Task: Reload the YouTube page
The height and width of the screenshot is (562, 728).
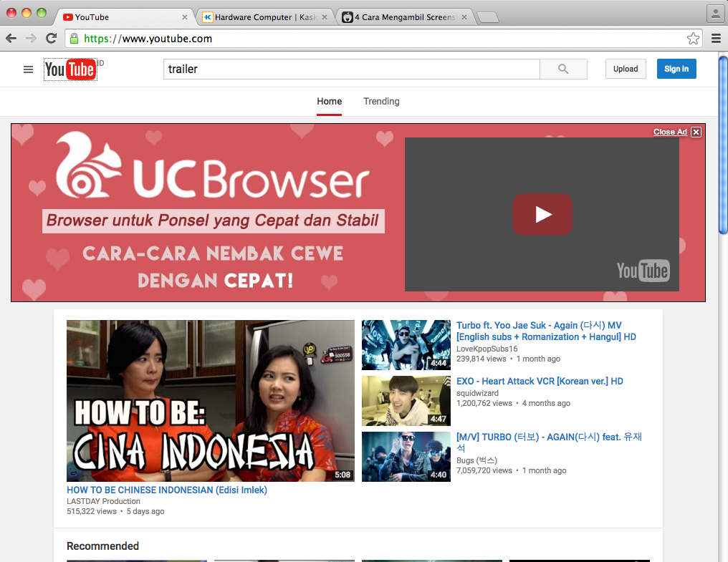Action: [x=51, y=39]
